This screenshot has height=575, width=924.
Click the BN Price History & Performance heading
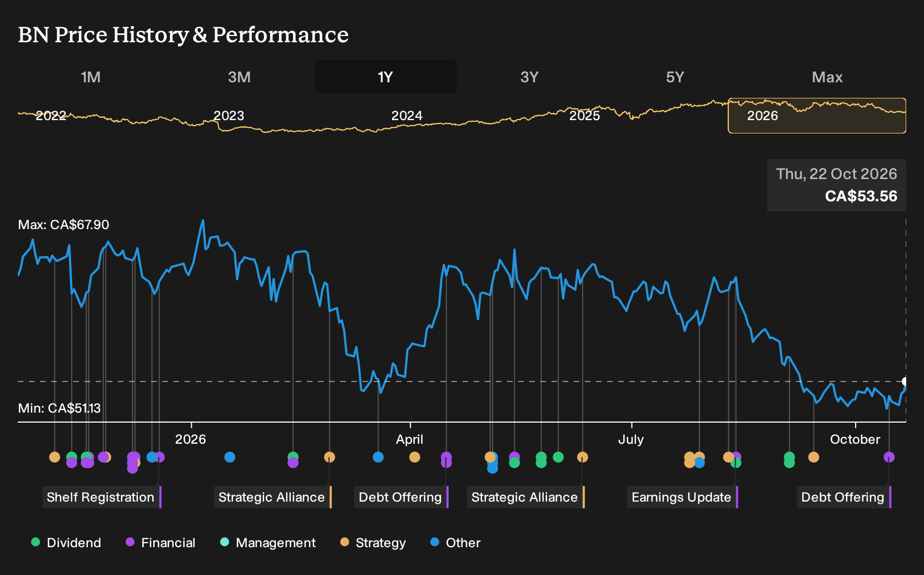pyautogui.click(x=183, y=34)
